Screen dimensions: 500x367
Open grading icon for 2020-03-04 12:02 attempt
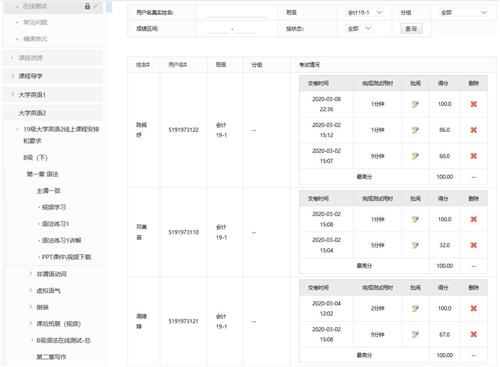415,308
